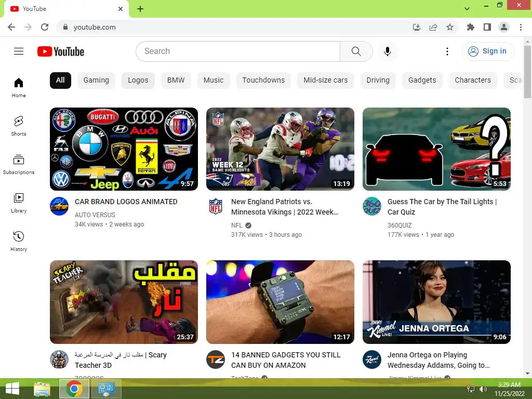Click the browser forward arrow
The width and height of the screenshot is (532, 399).
pos(28,27)
